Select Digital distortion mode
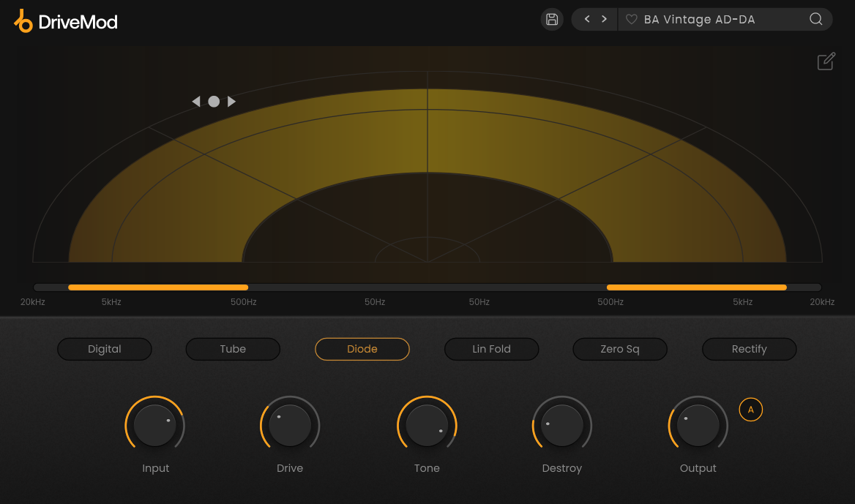This screenshot has width=855, height=504. pyautogui.click(x=105, y=350)
